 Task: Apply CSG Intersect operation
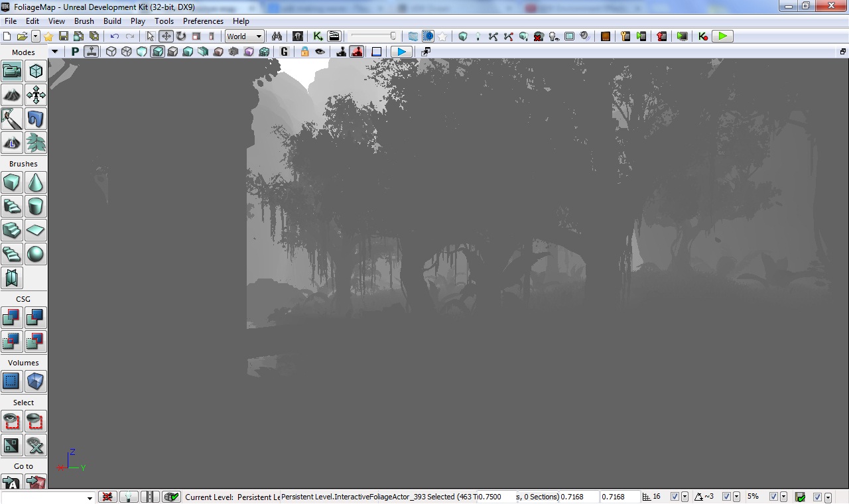pyautogui.click(x=12, y=342)
